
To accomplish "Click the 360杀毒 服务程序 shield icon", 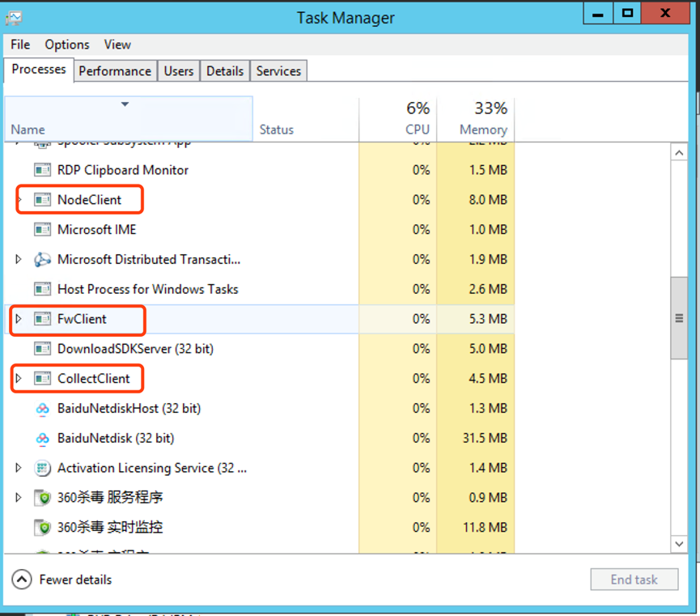I will click(43, 498).
